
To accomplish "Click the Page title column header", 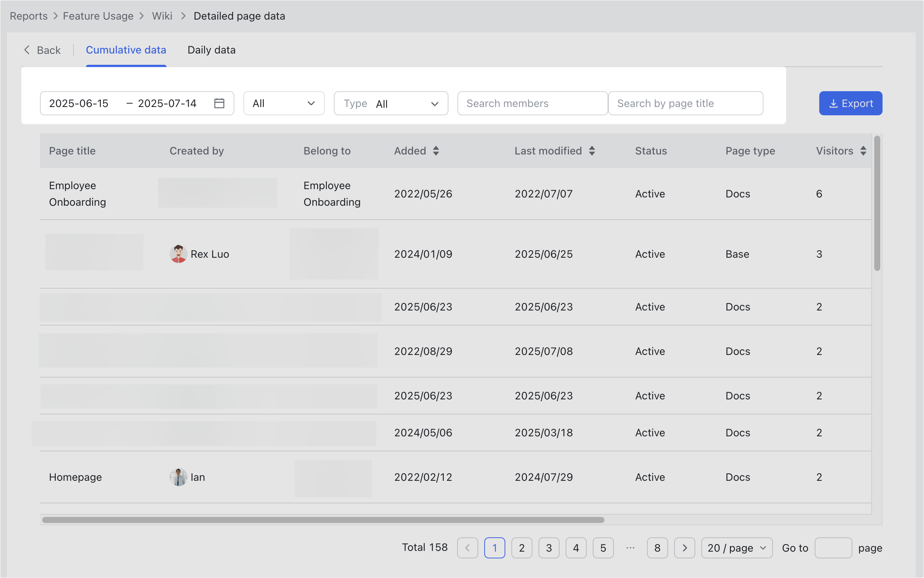I will pos(72,151).
